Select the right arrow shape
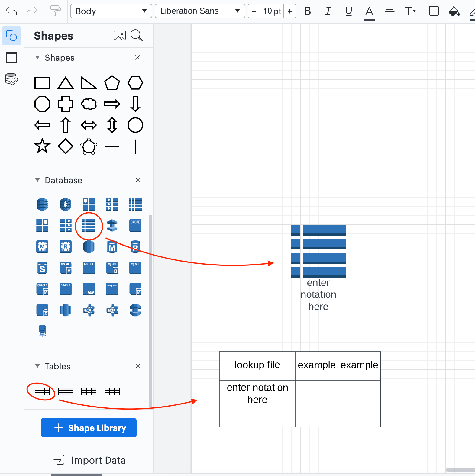This screenshot has width=475, height=476. pos(112,104)
